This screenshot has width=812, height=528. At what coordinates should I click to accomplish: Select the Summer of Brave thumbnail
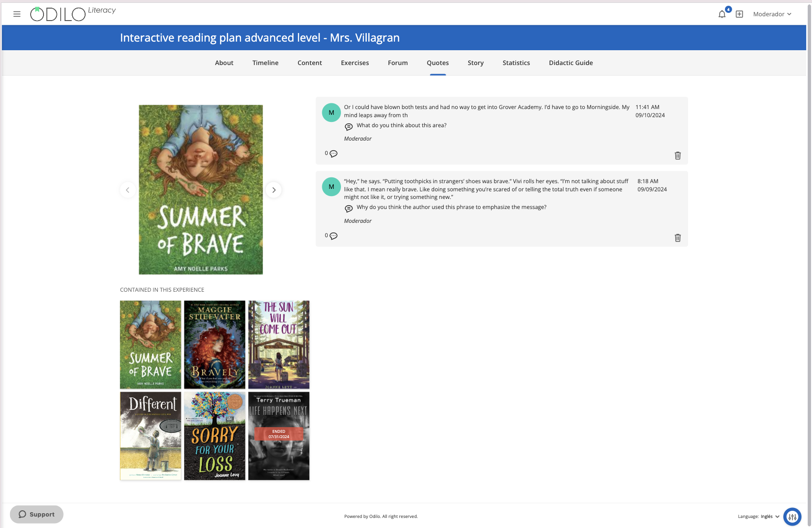click(151, 345)
